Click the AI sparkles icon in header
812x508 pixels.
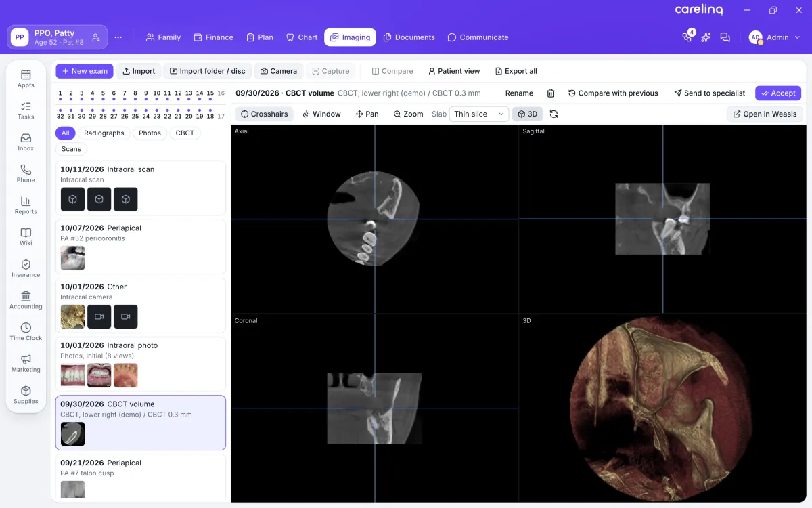click(x=706, y=37)
